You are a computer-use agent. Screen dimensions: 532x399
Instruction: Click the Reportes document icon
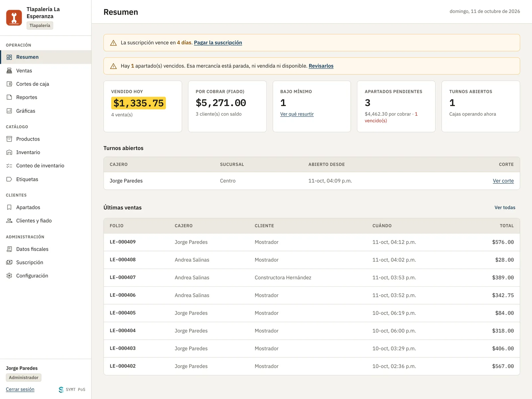pyautogui.click(x=9, y=97)
